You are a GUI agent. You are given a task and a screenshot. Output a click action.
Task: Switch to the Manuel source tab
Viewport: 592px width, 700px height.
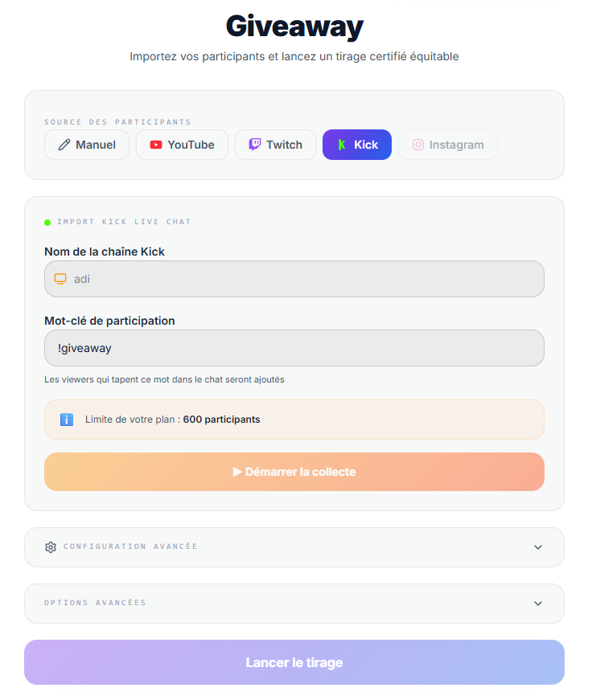[x=87, y=145]
